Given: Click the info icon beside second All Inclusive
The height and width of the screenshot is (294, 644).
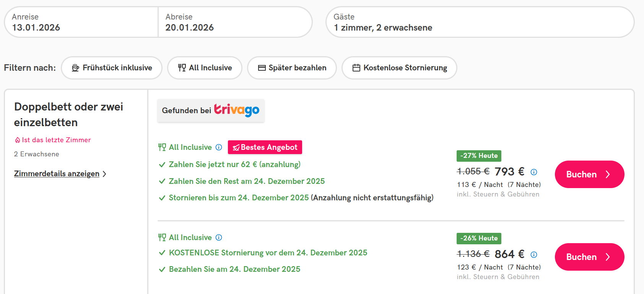Looking at the screenshot, I should click(219, 237).
